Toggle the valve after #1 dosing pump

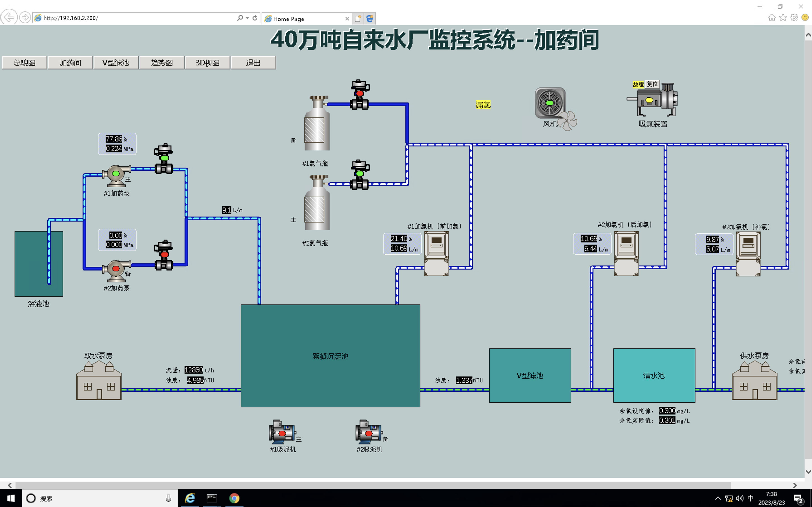coord(164,159)
